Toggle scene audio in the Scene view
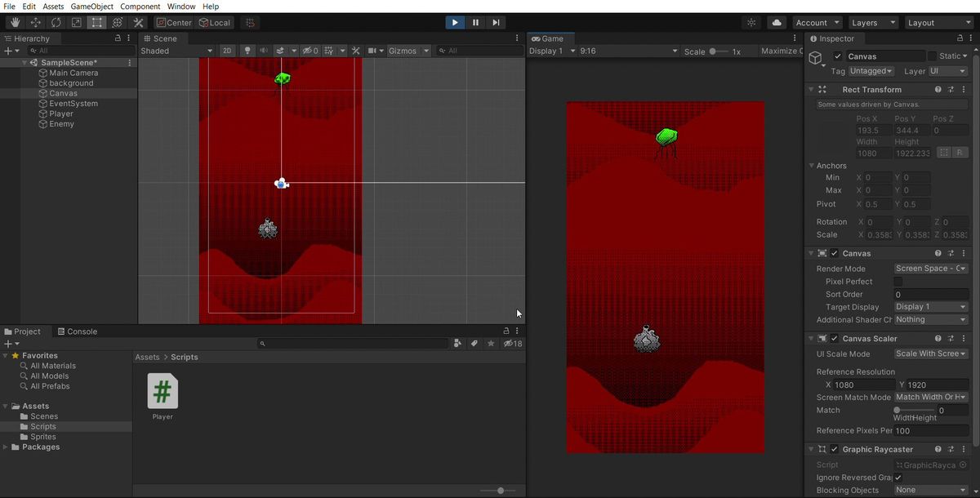980x498 pixels. click(263, 50)
